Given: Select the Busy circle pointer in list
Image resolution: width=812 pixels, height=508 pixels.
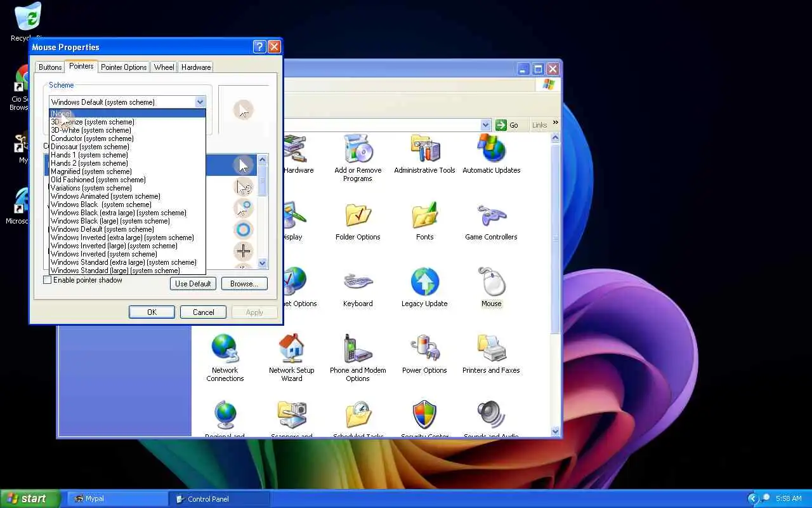Looking at the screenshot, I should click(x=243, y=230).
